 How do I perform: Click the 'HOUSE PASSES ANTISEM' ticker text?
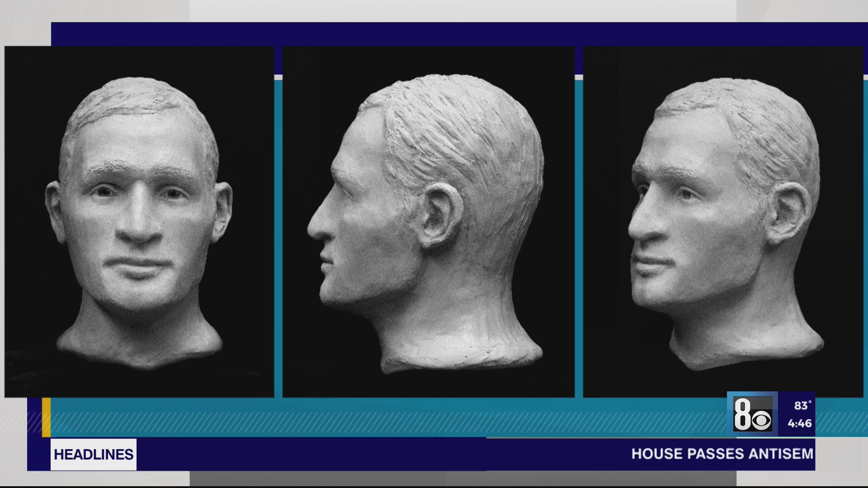click(x=722, y=454)
